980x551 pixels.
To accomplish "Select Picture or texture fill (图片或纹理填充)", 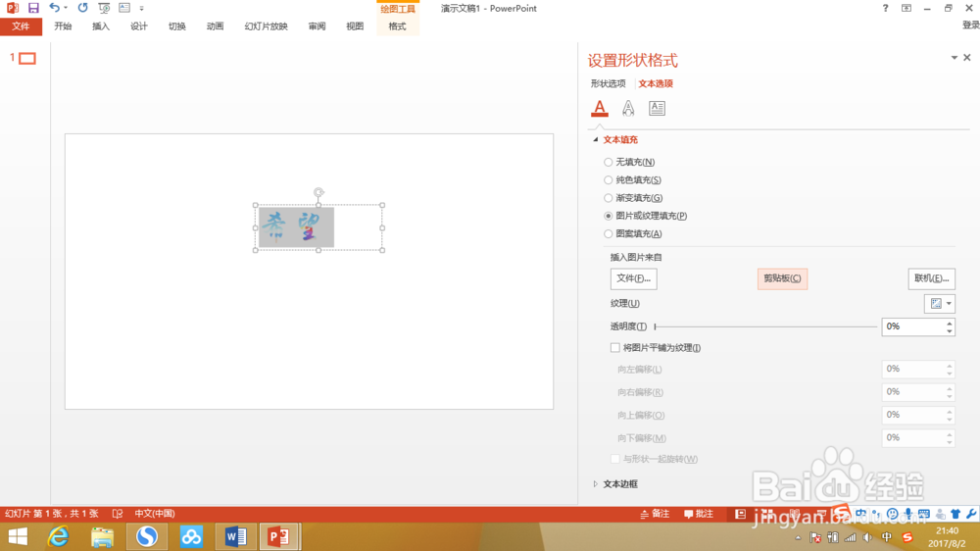I will tap(609, 216).
